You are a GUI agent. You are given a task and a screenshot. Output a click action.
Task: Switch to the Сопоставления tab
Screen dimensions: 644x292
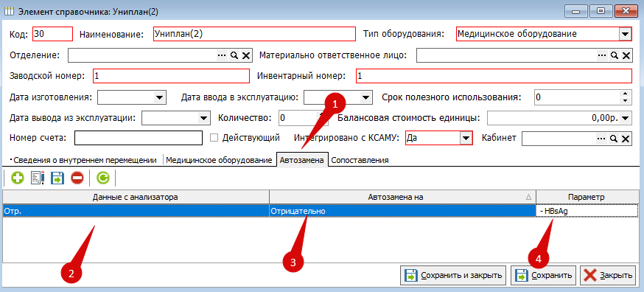360,161
